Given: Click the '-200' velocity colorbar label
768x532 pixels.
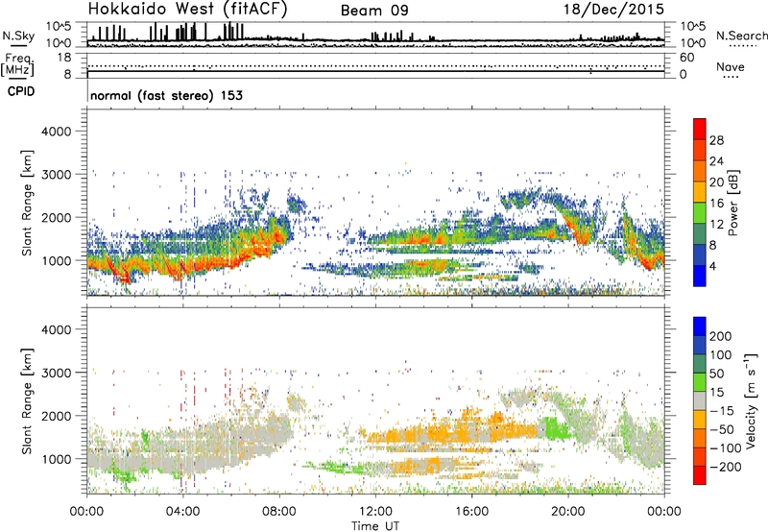Looking at the screenshot, I should click(x=726, y=467).
